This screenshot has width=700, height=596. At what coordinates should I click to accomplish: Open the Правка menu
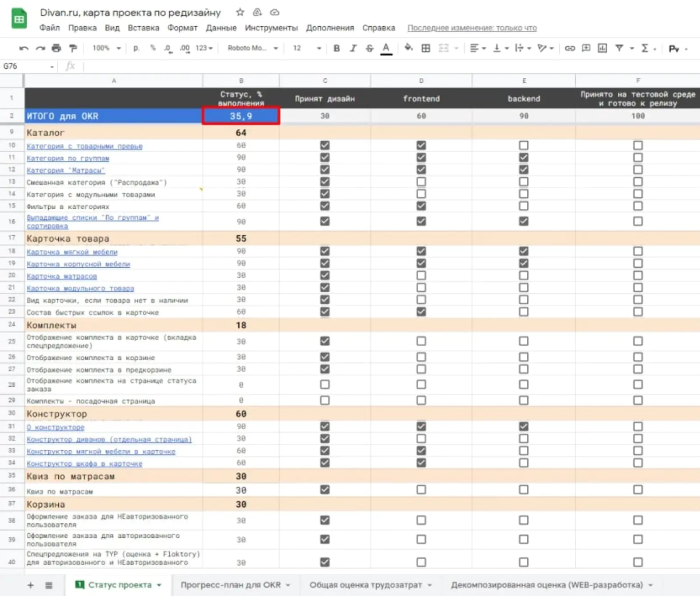coord(82,28)
